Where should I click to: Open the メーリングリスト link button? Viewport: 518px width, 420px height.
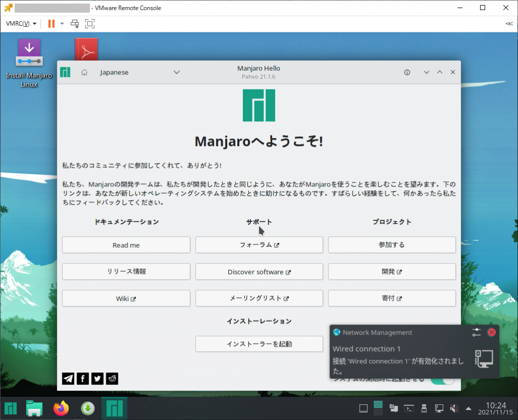[260, 299]
